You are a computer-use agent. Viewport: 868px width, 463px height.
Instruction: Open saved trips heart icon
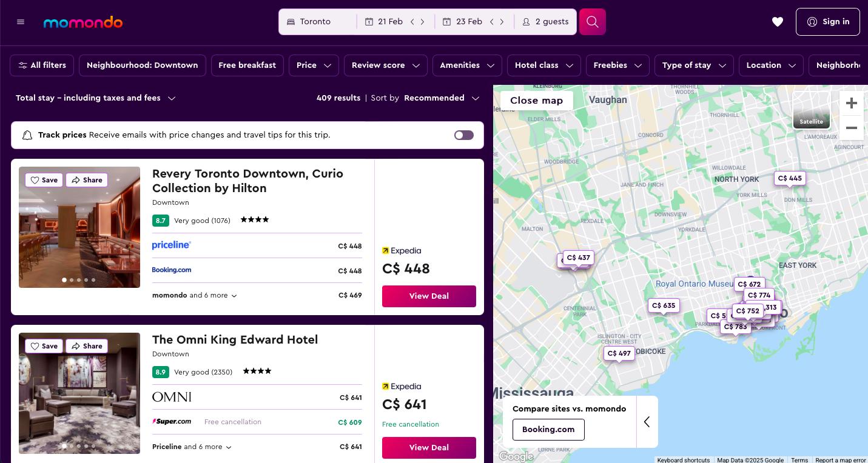point(777,22)
